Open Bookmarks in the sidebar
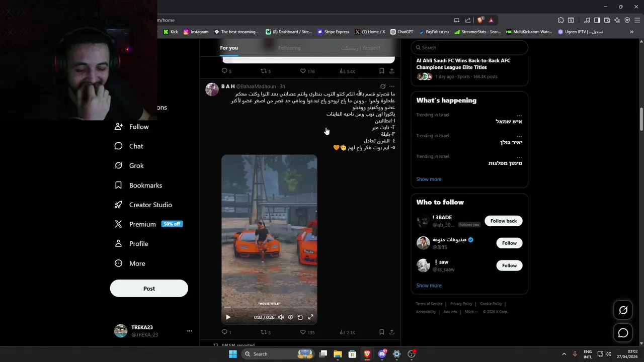This screenshot has height=362, width=644. [x=138, y=185]
